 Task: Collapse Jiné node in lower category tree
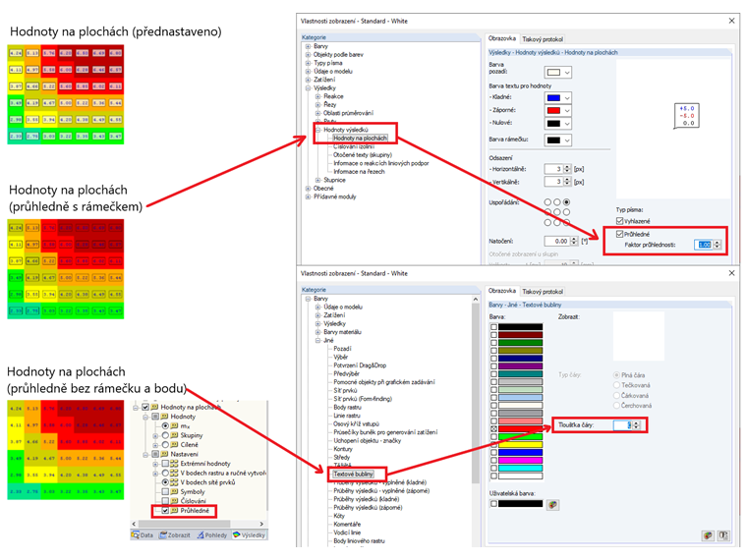pyautogui.click(x=317, y=341)
